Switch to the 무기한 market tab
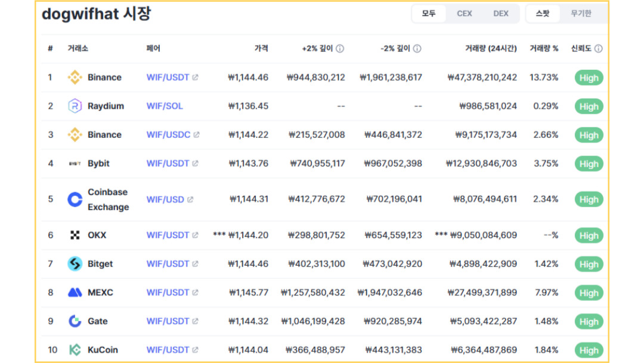The height and width of the screenshot is (363, 644). (581, 14)
